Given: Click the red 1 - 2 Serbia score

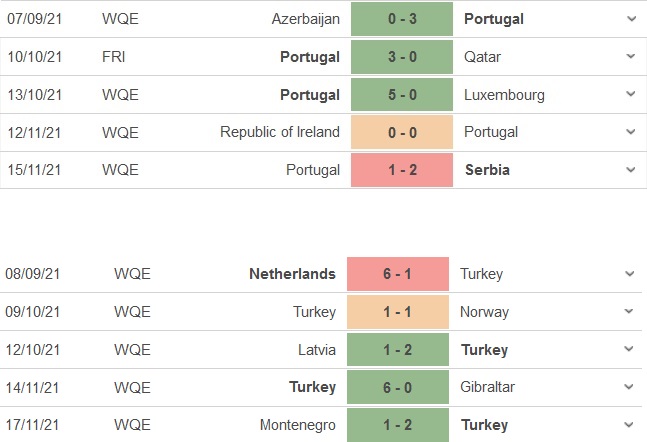Looking at the screenshot, I should click(x=402, y=170).
